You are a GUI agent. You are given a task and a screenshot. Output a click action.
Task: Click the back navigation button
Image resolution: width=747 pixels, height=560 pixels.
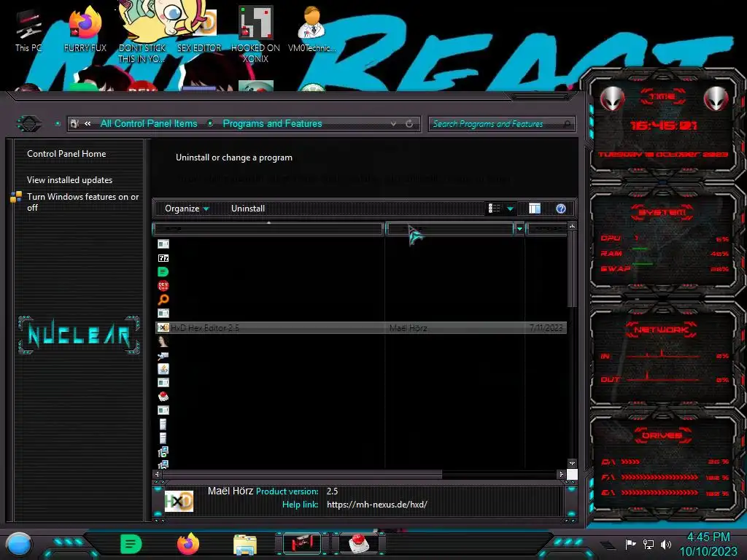tap(29, 124)
